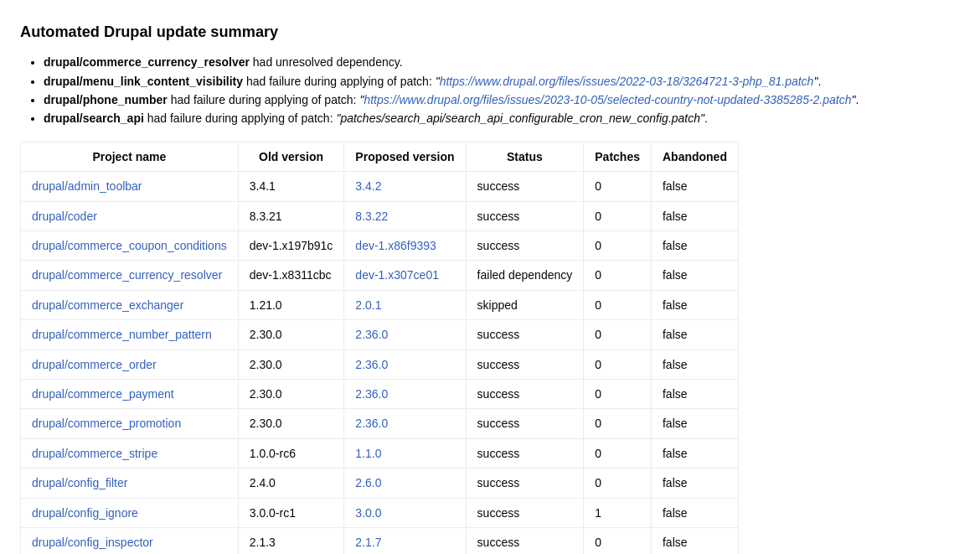The height and width of the screenshot is (554, 980).
Task: Open drupal/commerce_coupon_conditions project page
Action: (129, 246)
